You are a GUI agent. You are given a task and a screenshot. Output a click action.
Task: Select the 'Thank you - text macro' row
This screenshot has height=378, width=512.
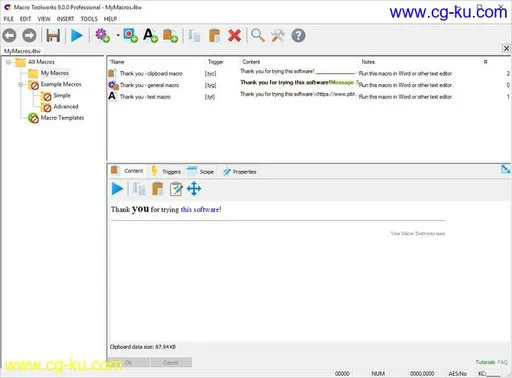pyautogui.click(x=309, y=97)
